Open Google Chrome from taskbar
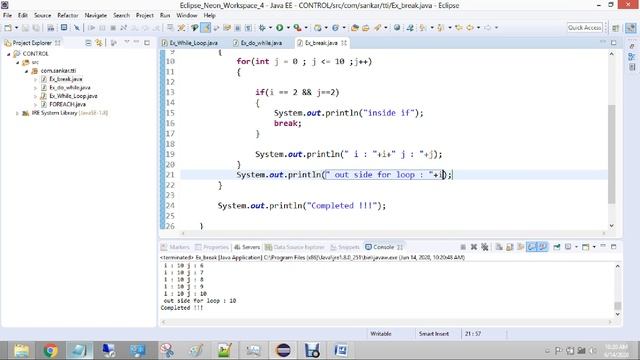Screen dimensions: 640x360 click(51, 350)
